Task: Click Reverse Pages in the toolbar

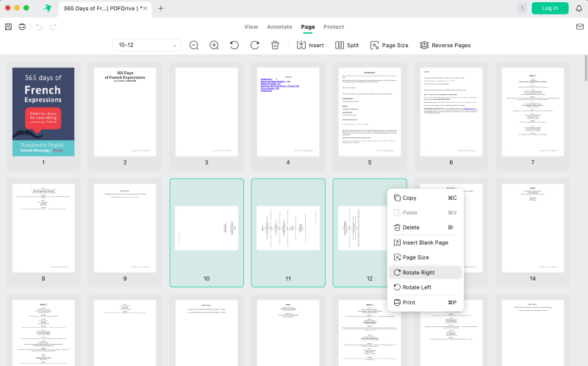Action: 445,45
